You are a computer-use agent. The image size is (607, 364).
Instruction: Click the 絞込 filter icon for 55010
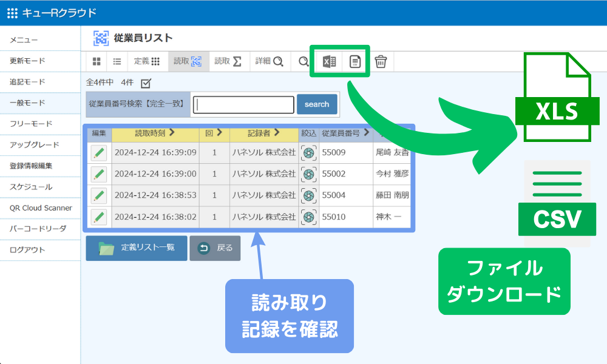(308, 217)
